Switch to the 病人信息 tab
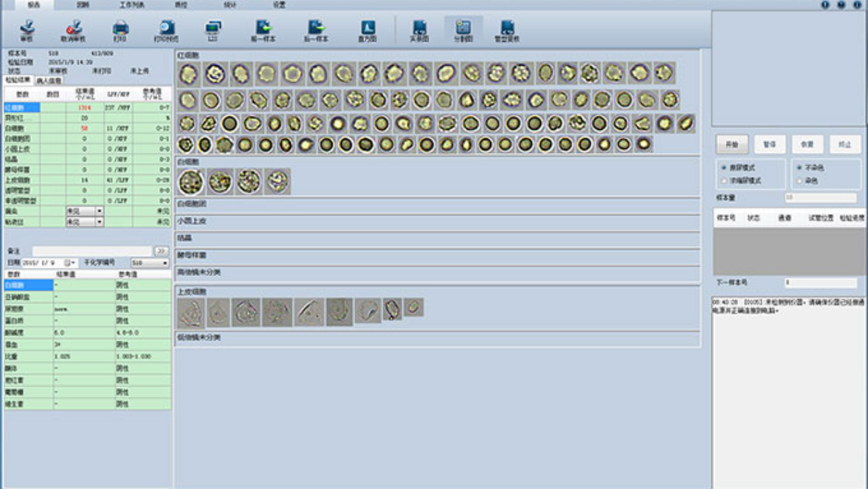The height and width of the screenshot is (489, 868). 48,81
